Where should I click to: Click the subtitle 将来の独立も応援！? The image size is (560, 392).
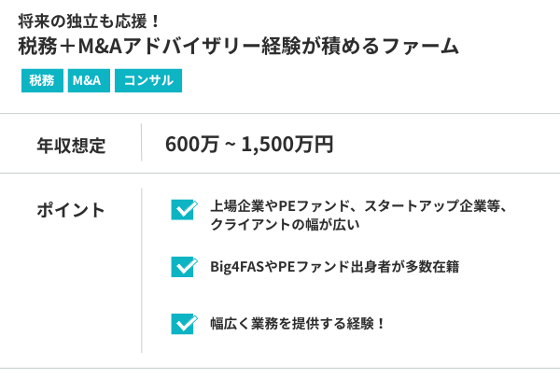[x=84, y=19]
